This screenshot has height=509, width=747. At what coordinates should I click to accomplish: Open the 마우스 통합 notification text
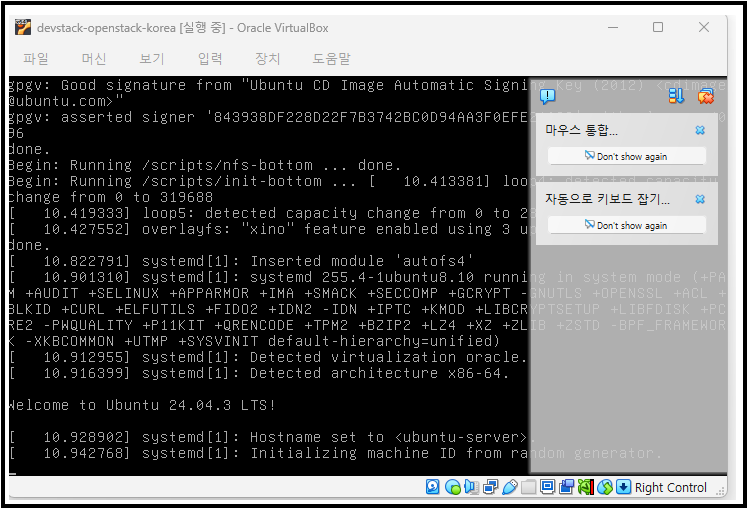pos(581,130)
